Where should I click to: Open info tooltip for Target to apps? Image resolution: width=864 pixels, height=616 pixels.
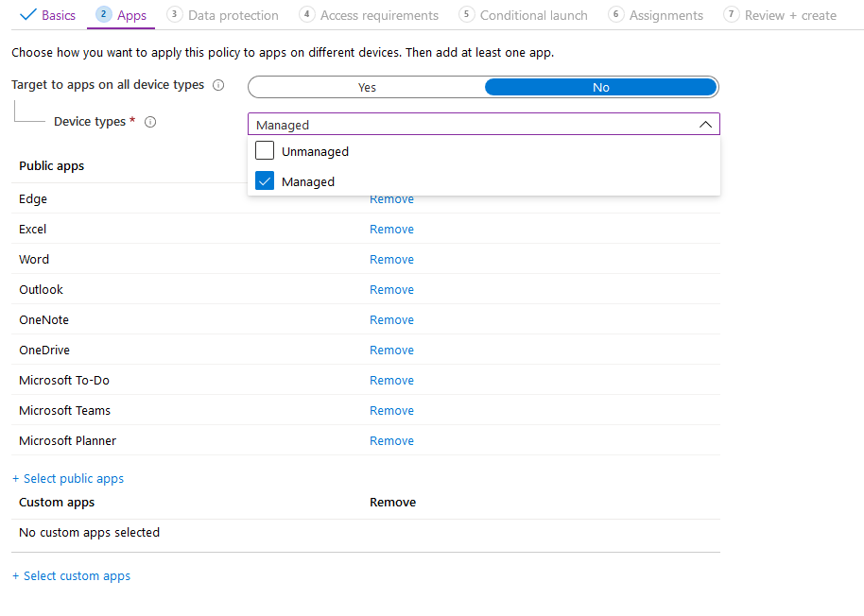tap(218, 85)
